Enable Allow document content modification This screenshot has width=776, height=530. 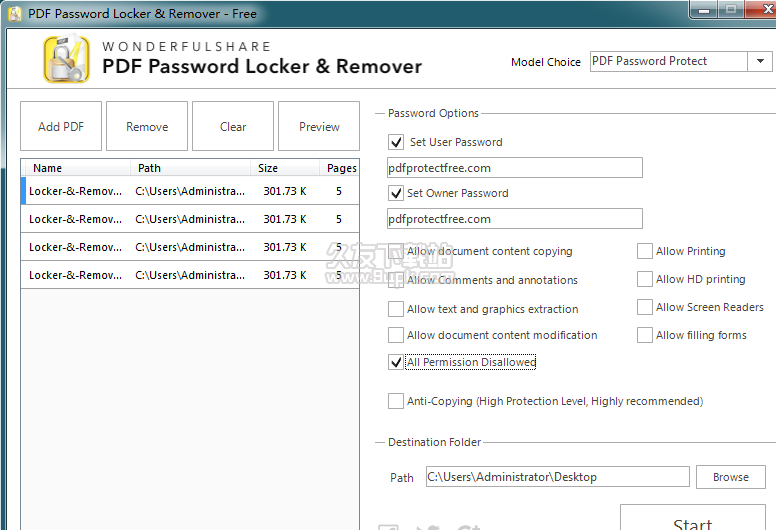396,335
